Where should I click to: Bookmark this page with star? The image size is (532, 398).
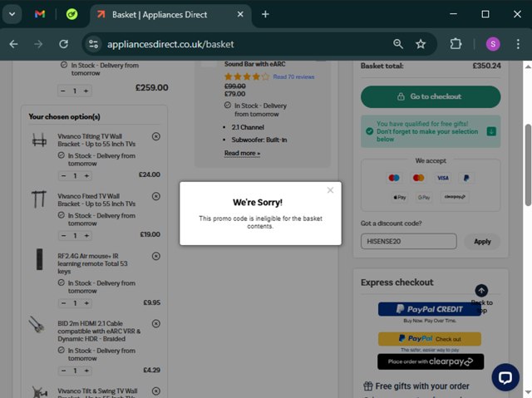[x=421, y=44]
